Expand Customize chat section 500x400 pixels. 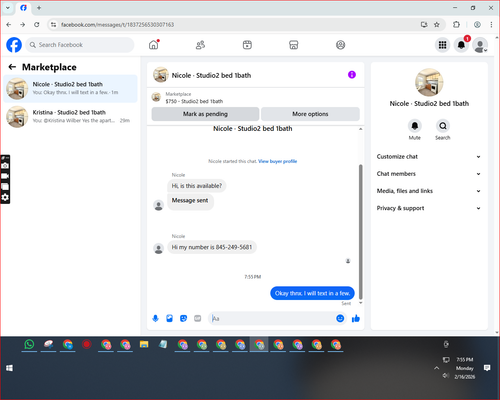pyautogui.click(x=429, y=157)
